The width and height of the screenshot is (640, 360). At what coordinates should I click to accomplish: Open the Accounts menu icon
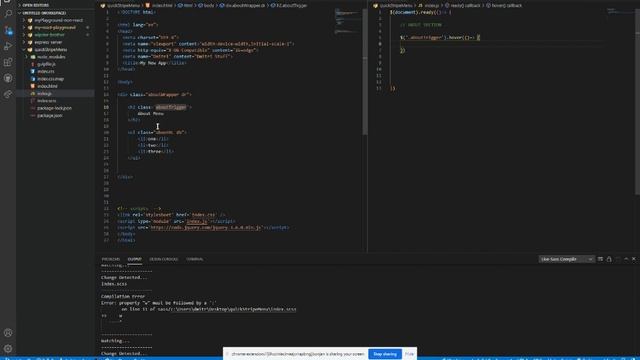click(x=8, y=333)
